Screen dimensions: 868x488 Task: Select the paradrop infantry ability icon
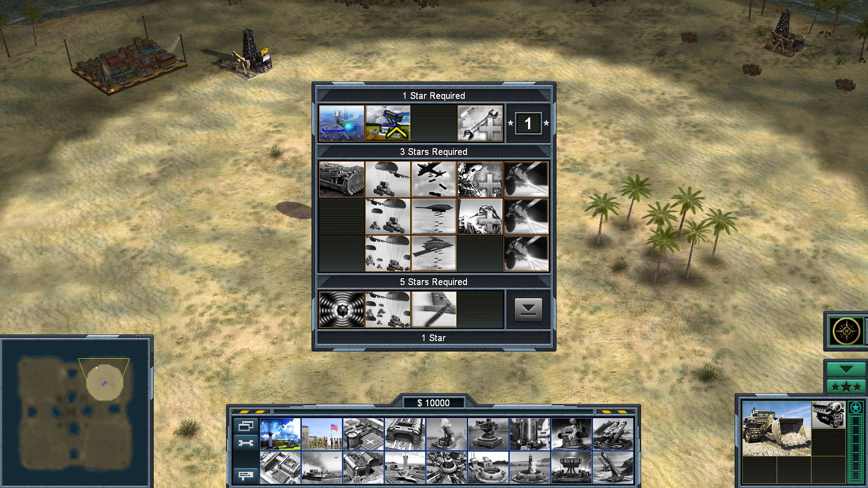(388, 179)
